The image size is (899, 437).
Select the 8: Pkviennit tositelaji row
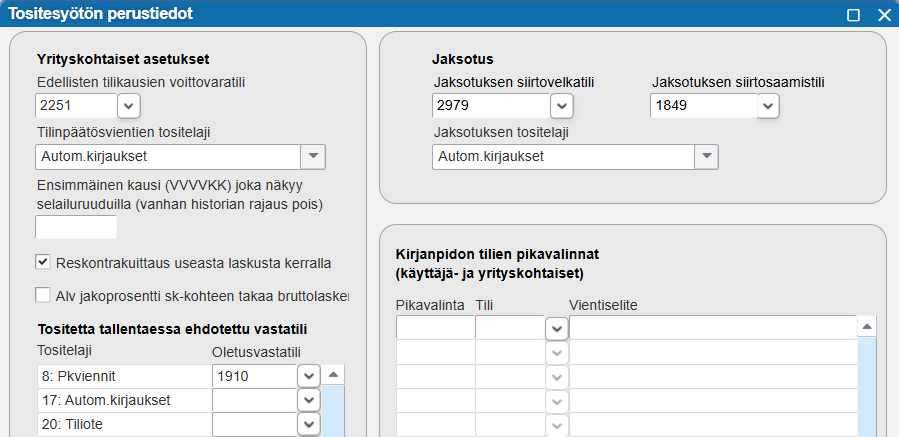(124, 376)
